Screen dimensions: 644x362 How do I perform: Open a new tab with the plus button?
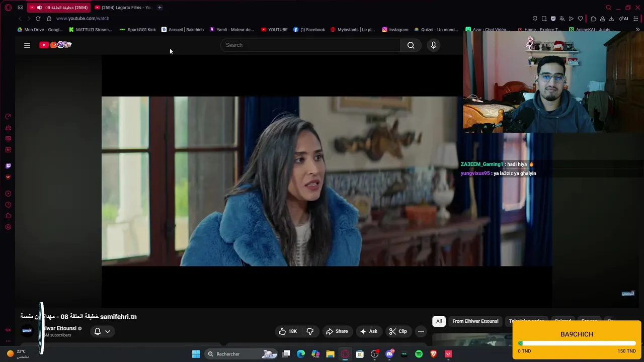pos(159,8)
